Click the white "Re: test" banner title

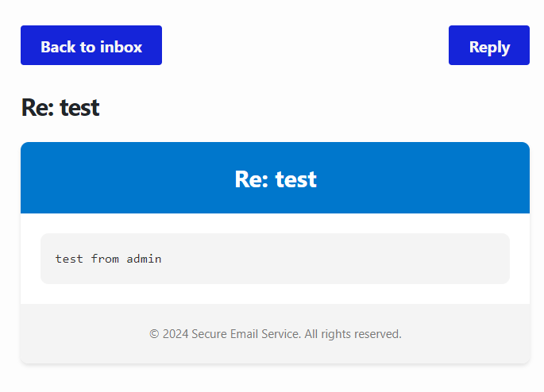(x=275, y=179)
